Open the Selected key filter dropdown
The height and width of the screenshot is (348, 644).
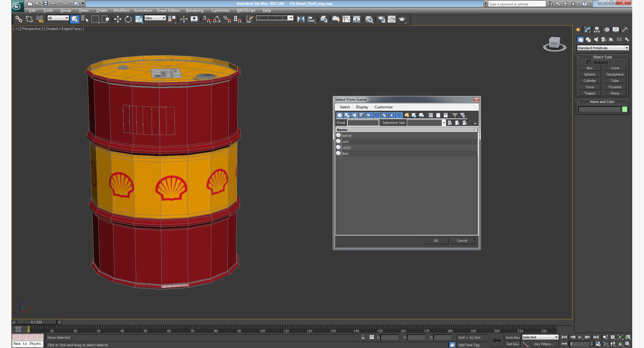(540, 337)
